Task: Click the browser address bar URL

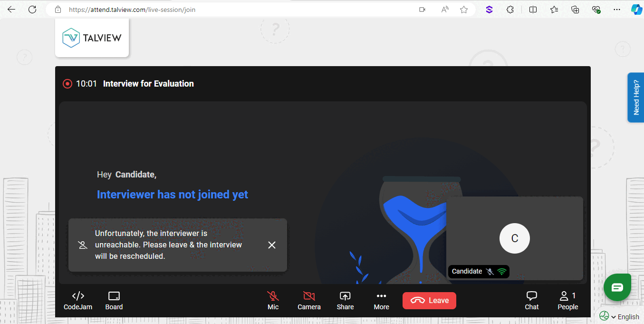Action: point(132,10)
